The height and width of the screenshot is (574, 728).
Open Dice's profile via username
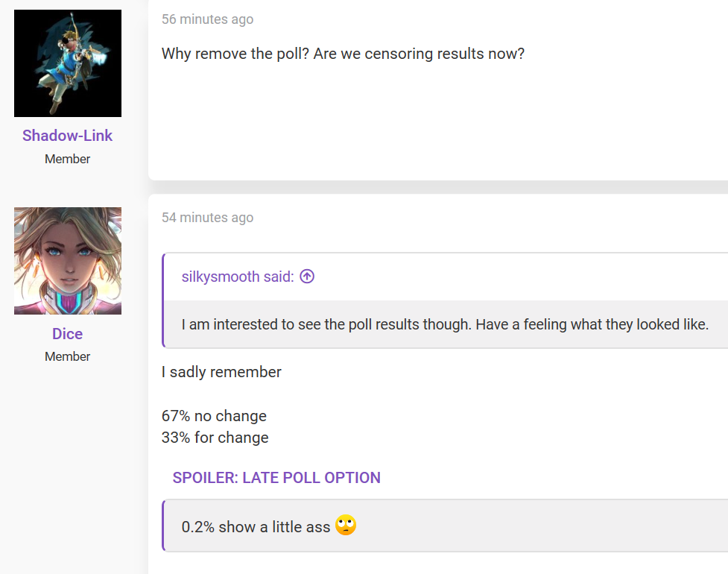[x=67, y=334]
